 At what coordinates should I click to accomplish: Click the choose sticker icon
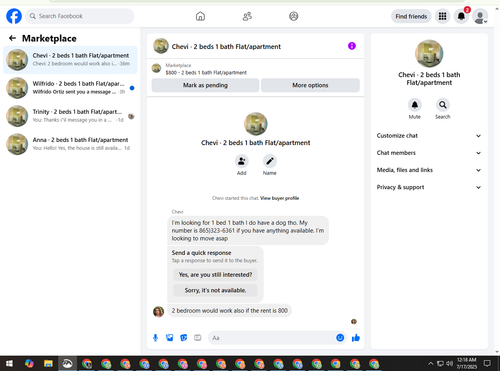[x=184, y=338]
